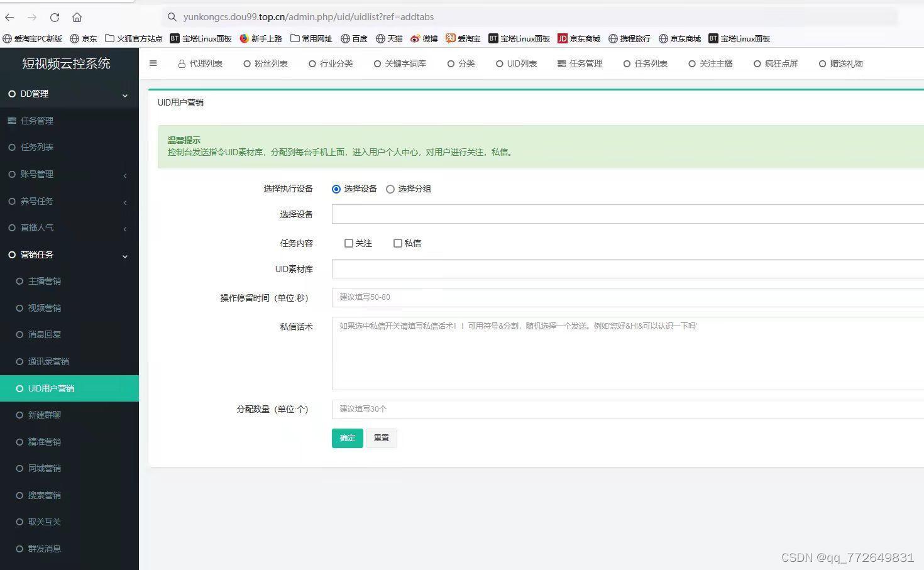Screen dimensions: 924x570
Task: Switch to the 行业分类 tab
Action: tap(331, 63)
